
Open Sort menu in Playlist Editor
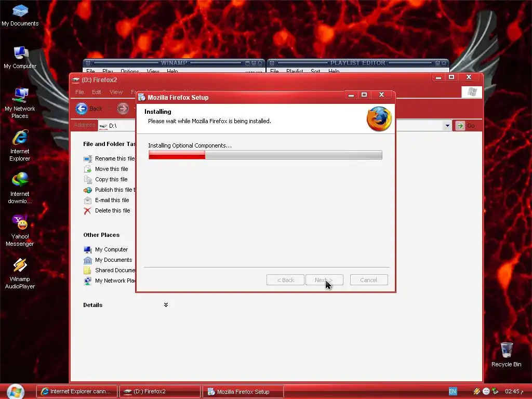click(x=315, y=71)
